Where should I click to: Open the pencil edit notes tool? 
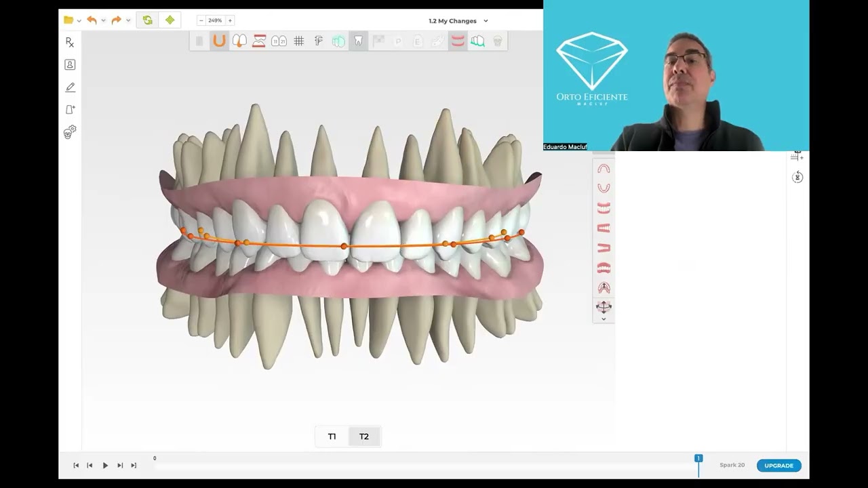pyautogui.click(x=70, y=87)
